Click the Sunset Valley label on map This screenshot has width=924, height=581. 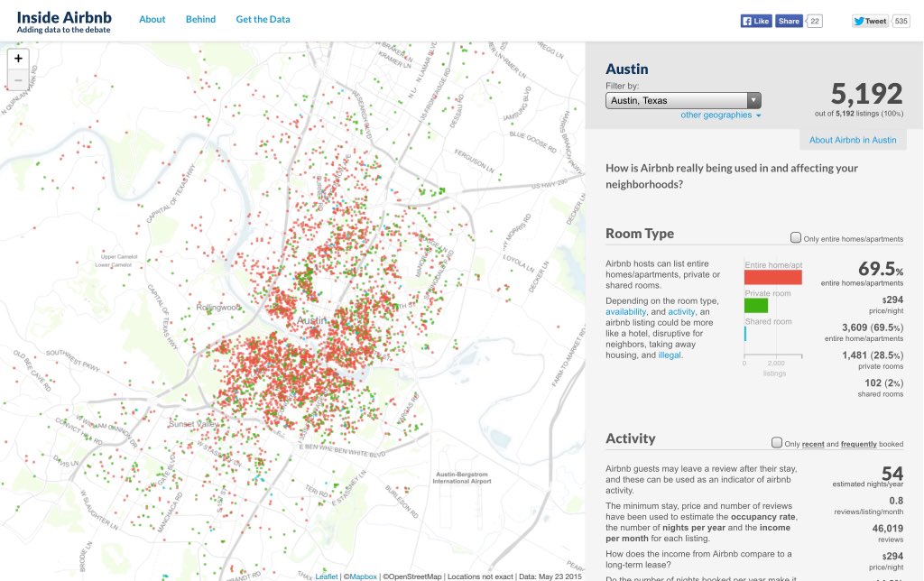click(194, 424)
